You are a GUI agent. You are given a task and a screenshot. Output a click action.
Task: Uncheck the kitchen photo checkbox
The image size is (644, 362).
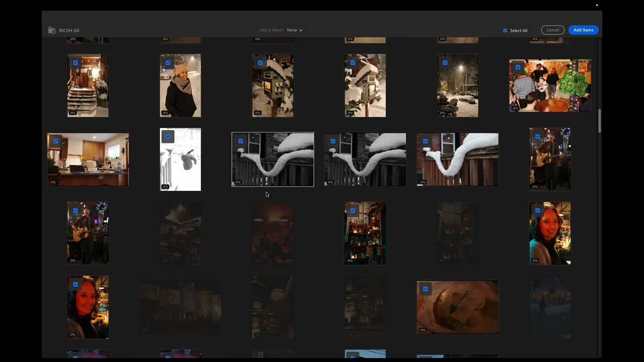click(x=55, y=141)
